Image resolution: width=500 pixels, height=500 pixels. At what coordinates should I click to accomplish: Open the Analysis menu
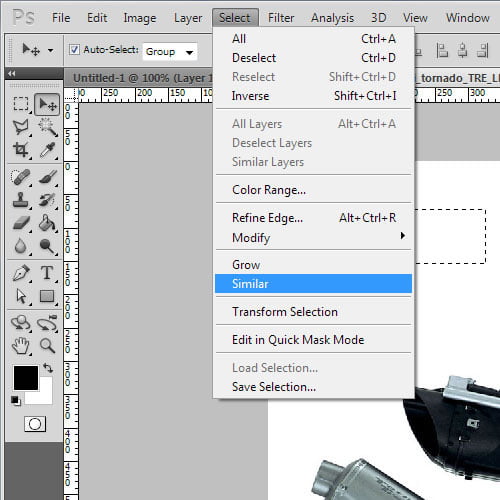click(332, 18)
